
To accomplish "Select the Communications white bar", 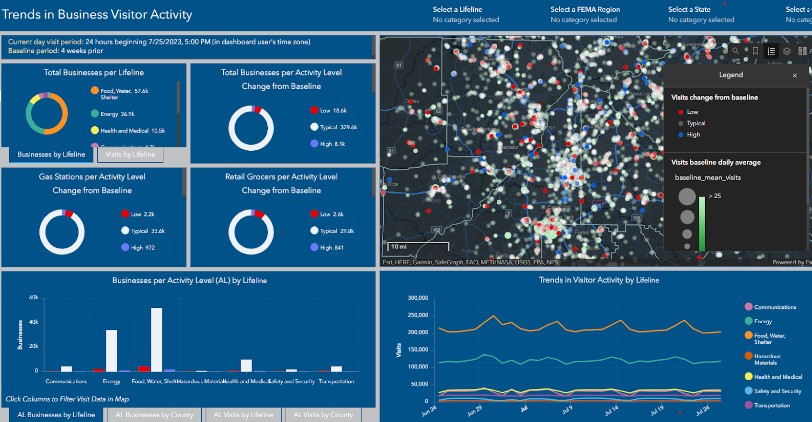I will tap(66, 369).
